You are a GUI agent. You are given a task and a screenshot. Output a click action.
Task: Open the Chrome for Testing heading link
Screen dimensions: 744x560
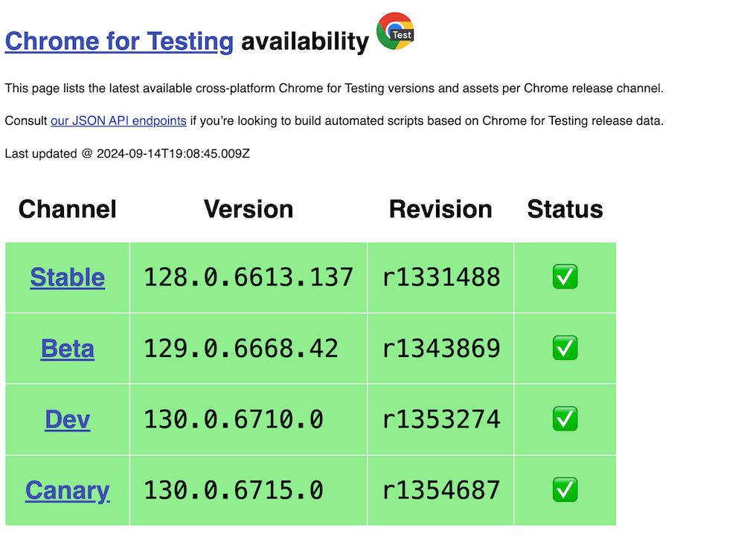(x=119, y=42)
